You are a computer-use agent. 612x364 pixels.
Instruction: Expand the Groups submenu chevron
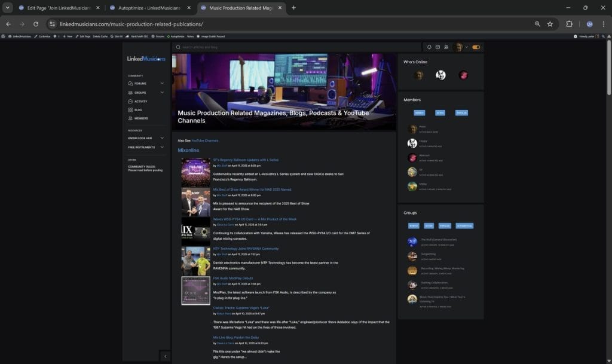[162, 93]
